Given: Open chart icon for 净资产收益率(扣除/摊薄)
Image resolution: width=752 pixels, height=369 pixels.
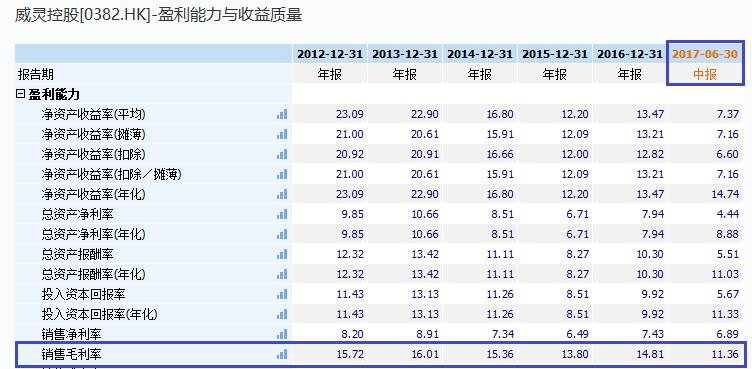Looking at the screenshot, I should (282, 174).
